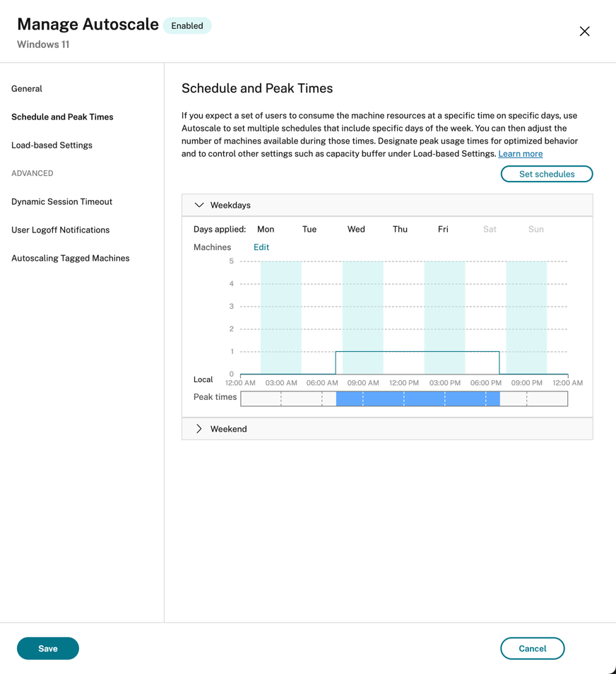
Task: Open User Logoff Notifications page
Action: click(x=61, y=230)
